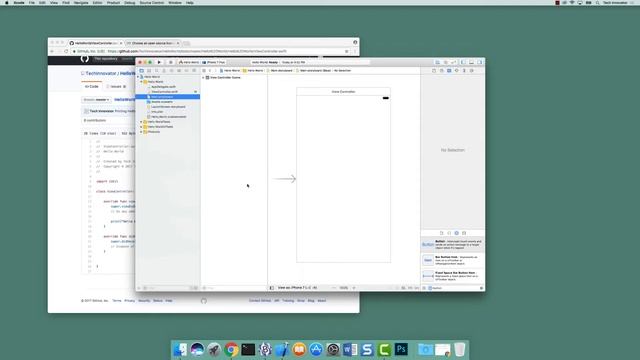
Task: Click the object library filter field
Action: 455,288
